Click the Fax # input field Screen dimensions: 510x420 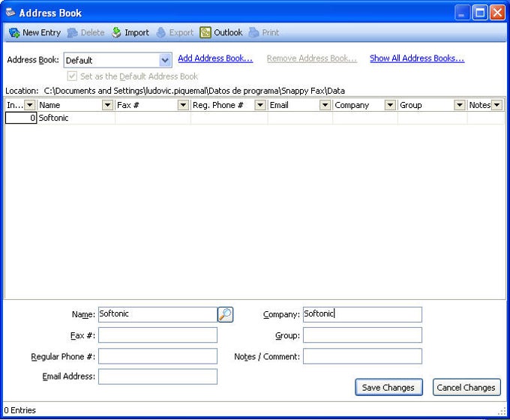[x=157, y=335]
